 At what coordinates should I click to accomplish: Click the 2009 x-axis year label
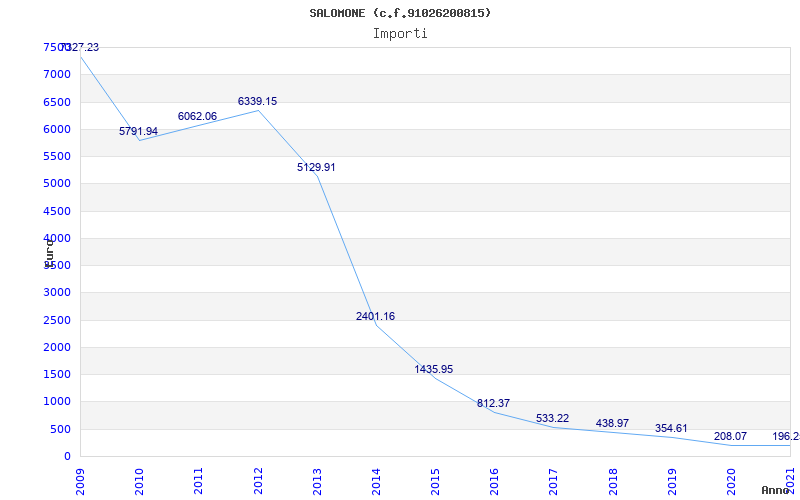[x=80, y=481]
